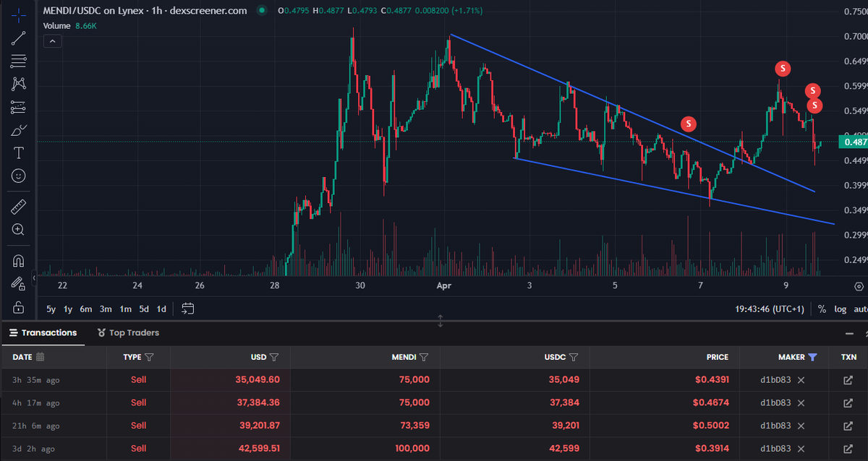Set chart range to 1y

[68, 309]
